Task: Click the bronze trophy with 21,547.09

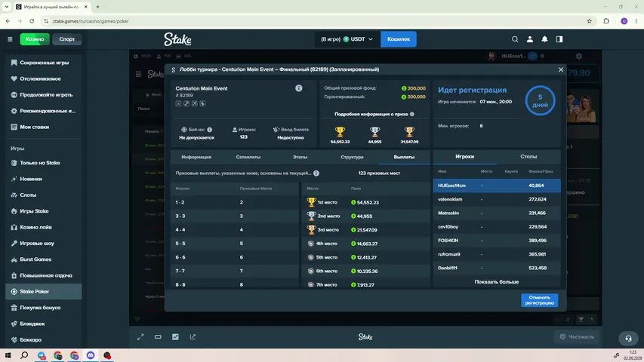Action: 409,132
